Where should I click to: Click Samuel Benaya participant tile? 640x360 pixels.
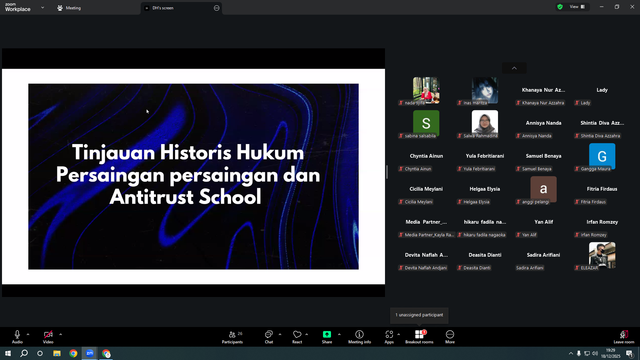pyautogui.click(x=543, y=158)
